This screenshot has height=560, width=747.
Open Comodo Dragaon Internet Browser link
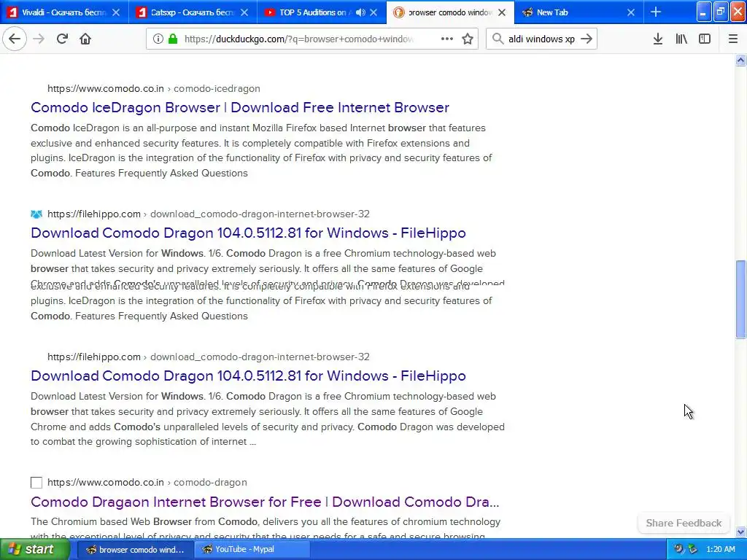[x=265, y=502]
